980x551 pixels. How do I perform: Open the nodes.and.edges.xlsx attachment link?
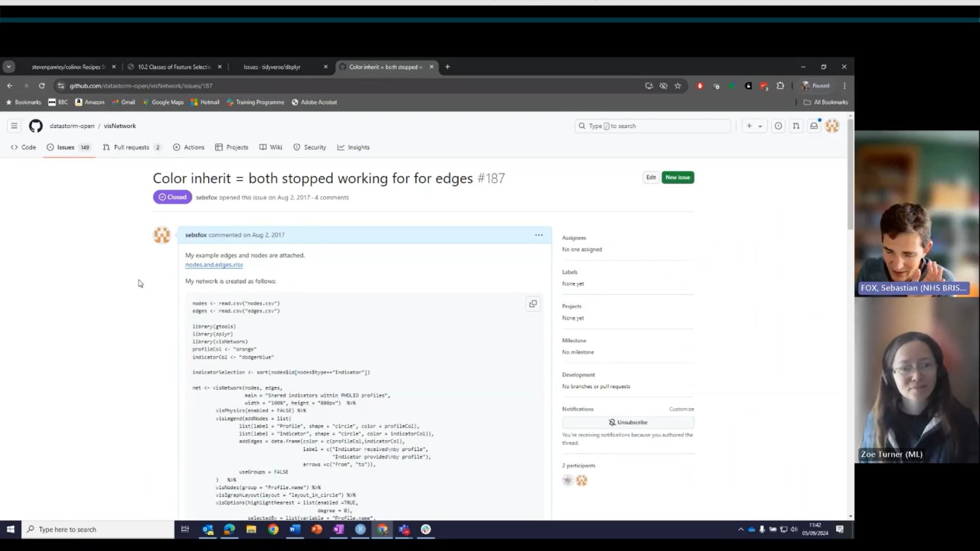pyautogui.click(x=214, y=265)
